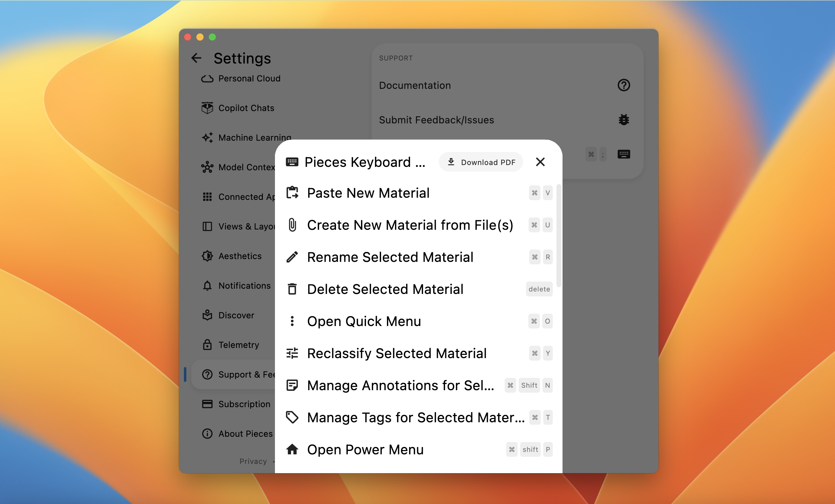Click the Machine Learning sparkle icon

point(207,138)
